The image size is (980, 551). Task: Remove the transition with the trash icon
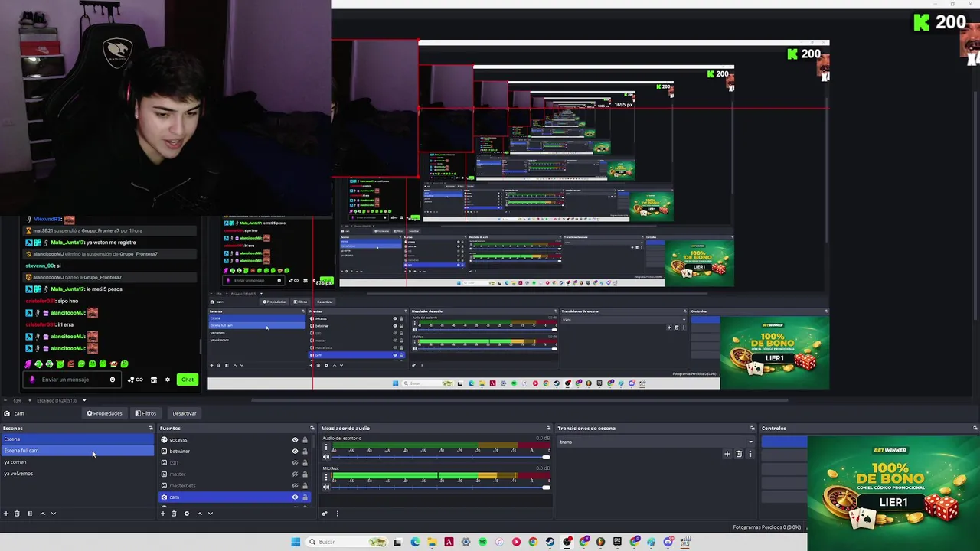pyautogui.click(x=739, y=454)
